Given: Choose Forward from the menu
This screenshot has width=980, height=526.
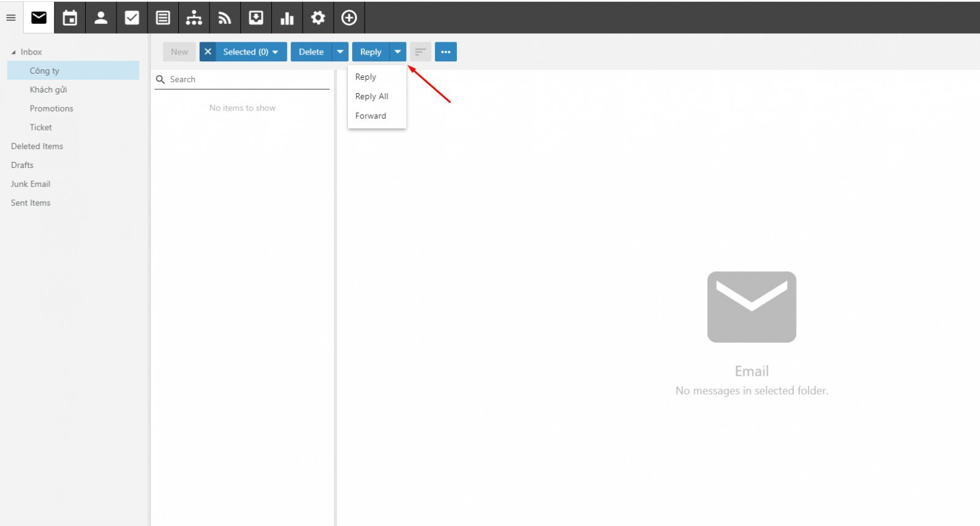Looking at the screenshot, I should tap(371, 116).
